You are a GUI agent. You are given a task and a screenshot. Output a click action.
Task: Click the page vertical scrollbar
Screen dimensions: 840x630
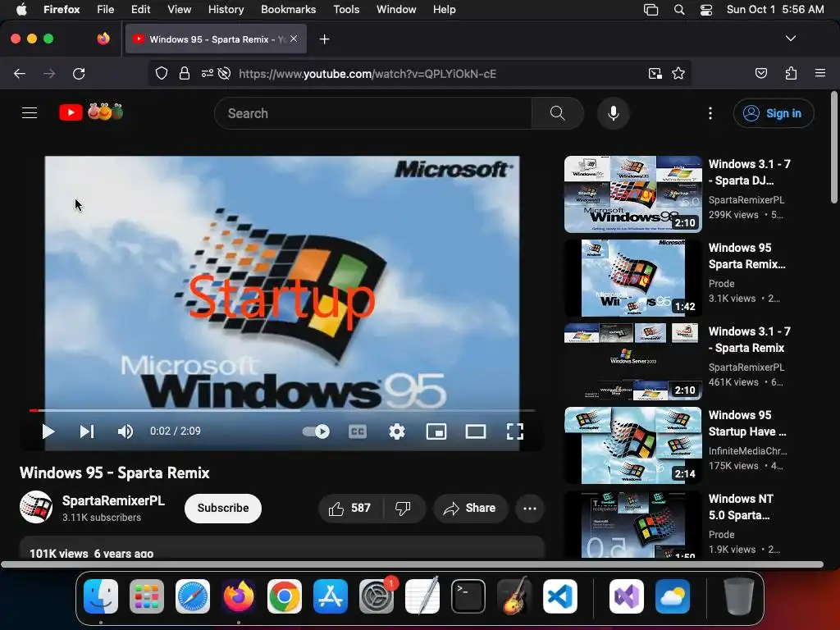coord(834,148)
